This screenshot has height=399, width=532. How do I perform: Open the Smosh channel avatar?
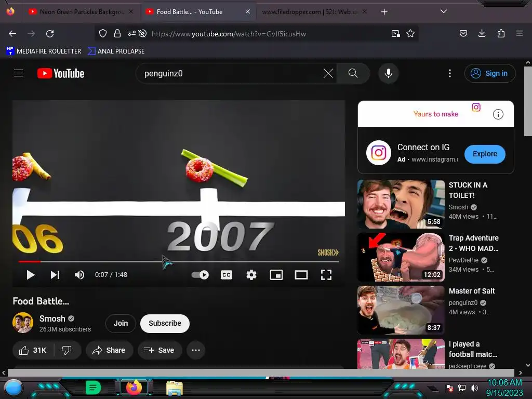coord(23,323)
